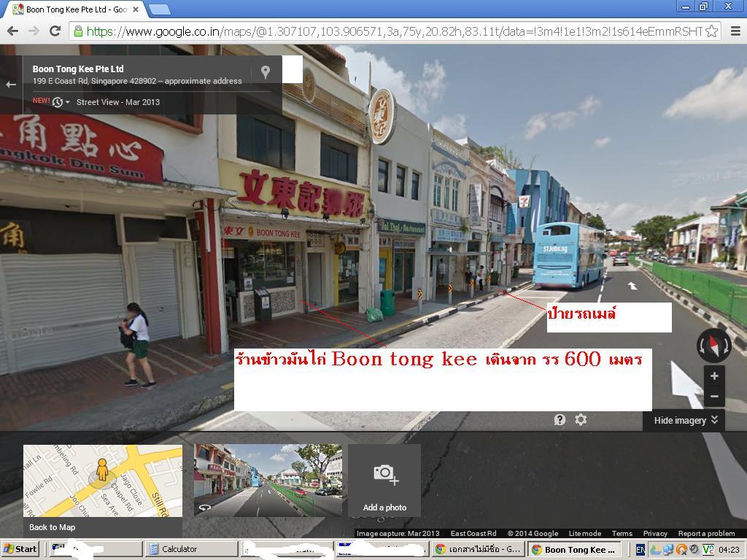Click the taskbar clock showing 04:23
The image size is (747, 560).
[x=729, y=550]
